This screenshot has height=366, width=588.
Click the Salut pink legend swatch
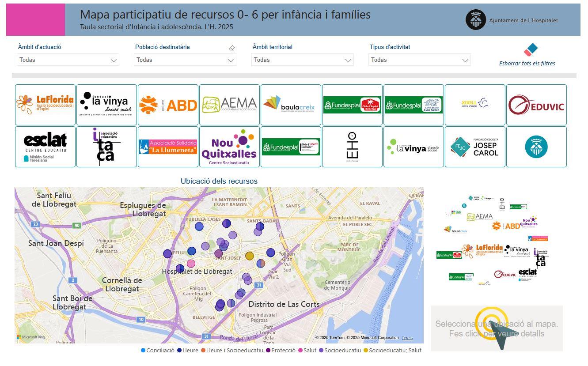[x=300, y=350]
